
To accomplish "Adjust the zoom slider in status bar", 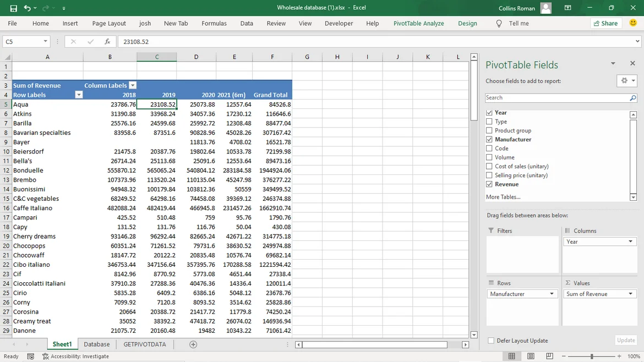I will point(592,356).
